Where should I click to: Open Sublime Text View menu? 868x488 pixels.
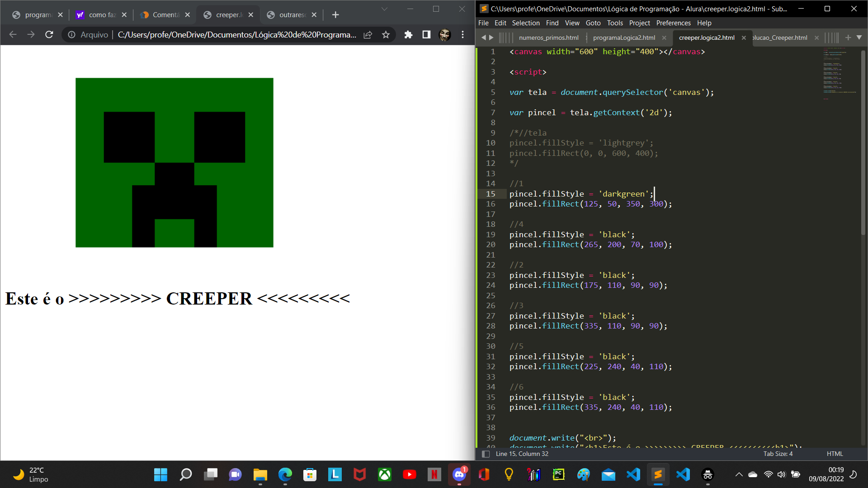point(572,23)
